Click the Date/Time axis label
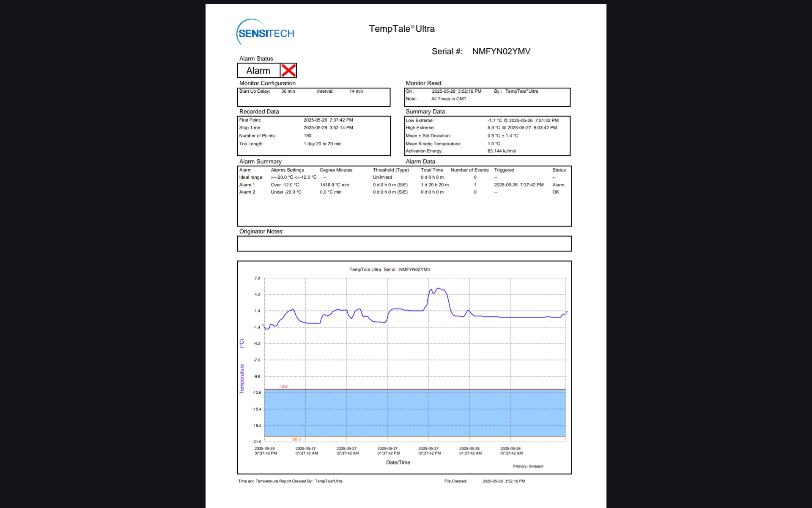 pos(398,463)
